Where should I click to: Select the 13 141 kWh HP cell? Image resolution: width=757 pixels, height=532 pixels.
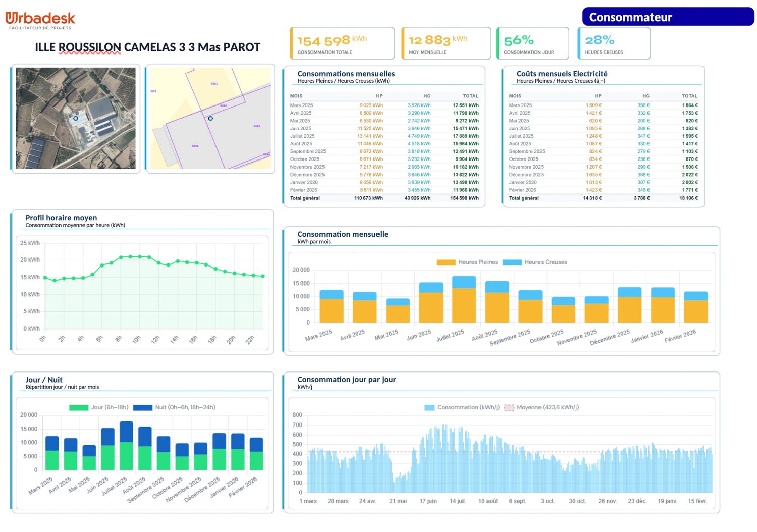[370, 136]
